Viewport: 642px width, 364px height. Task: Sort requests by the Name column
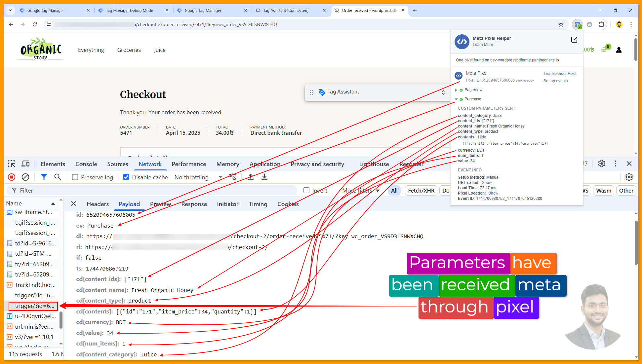pyautogui.click(x=31, y=203)
